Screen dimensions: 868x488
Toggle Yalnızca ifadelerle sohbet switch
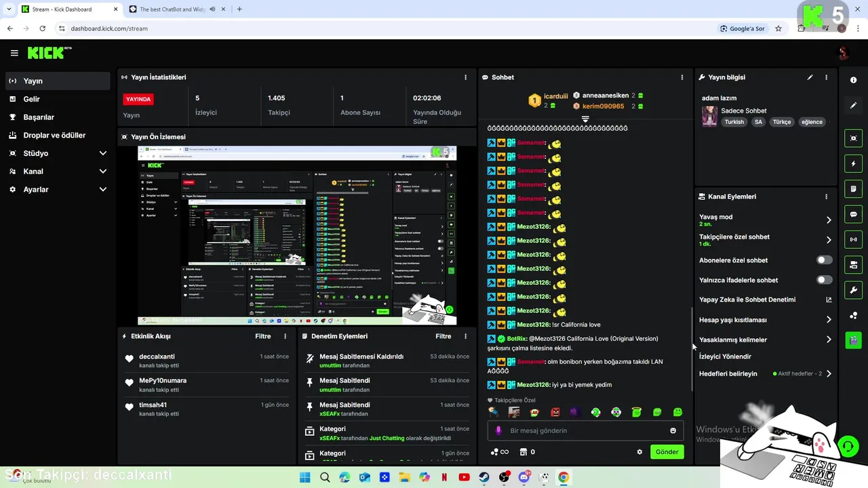pyautogui.click(x=825, y=280)
